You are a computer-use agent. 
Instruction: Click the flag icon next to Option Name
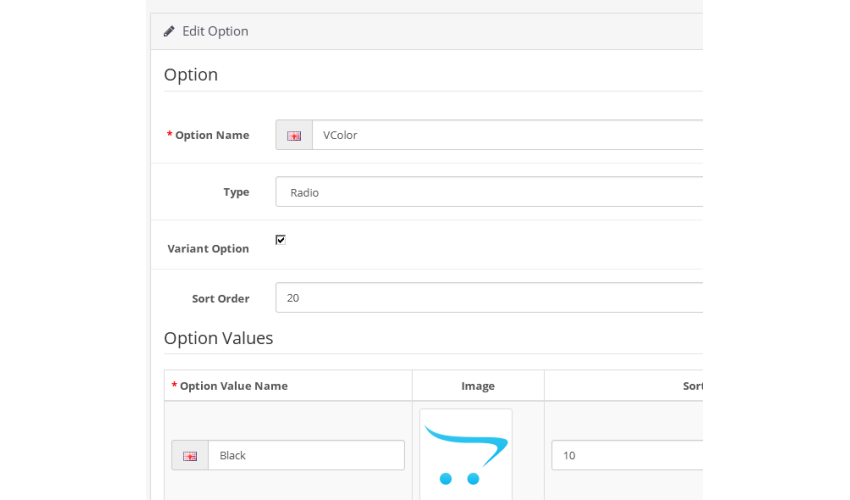point(294,136)
